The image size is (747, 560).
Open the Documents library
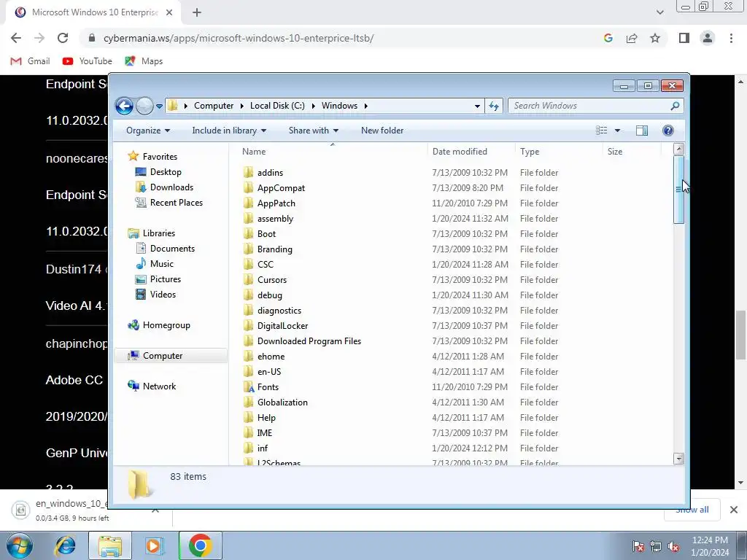tap(172, 248)
